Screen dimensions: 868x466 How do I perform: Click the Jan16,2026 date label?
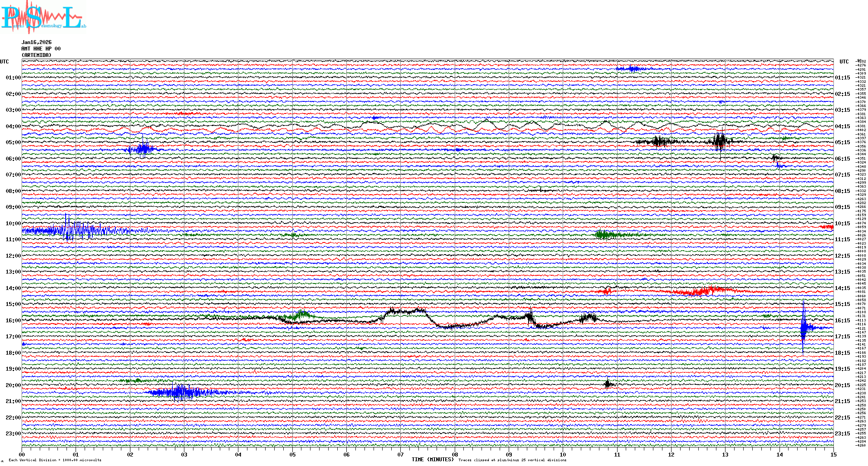tap(36, 42)
